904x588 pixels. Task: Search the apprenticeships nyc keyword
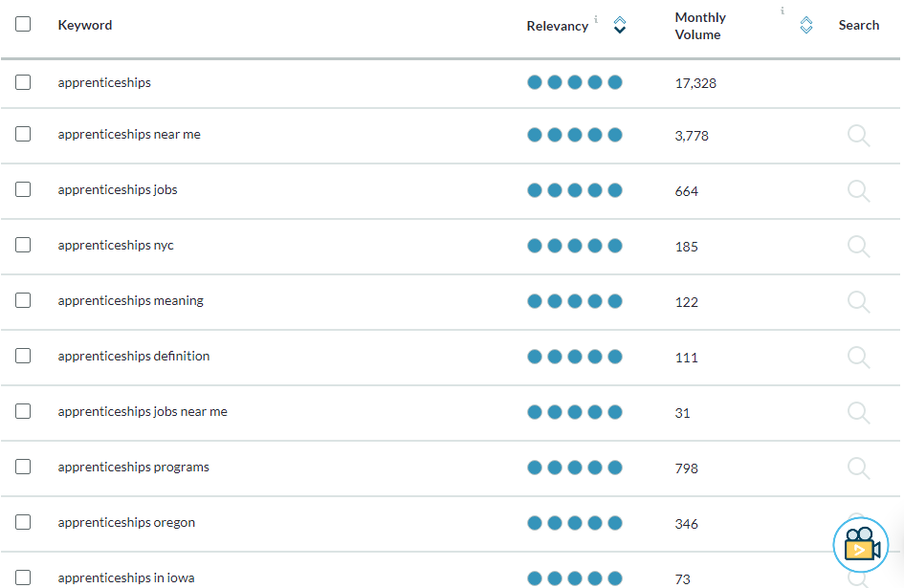tap(858, 246)
